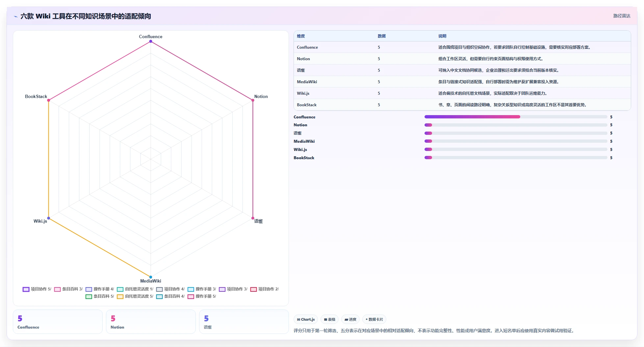The image size is (644, 347).
Task: Click the description starting 可纳入中文文档协同候选
Action: tap(499, 70)
